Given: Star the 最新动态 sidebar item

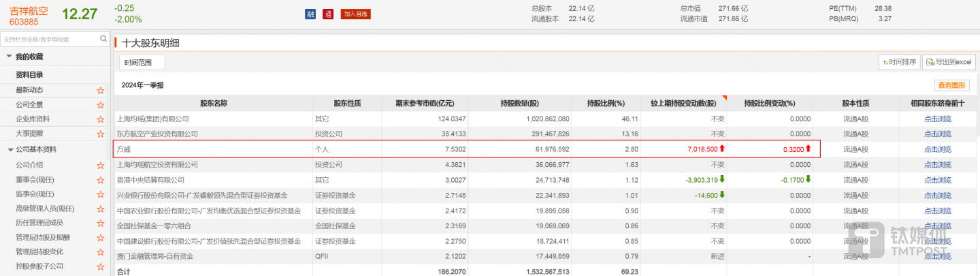Looking at the screenshot, I should pyautogui.click(x=101, y=91).
